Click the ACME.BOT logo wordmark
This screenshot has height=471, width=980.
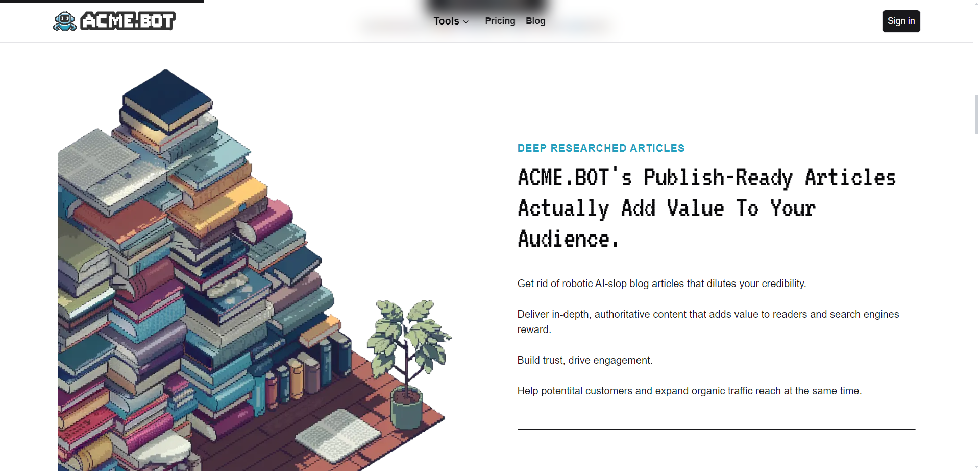pyautogui.click(x=128, y=21)
